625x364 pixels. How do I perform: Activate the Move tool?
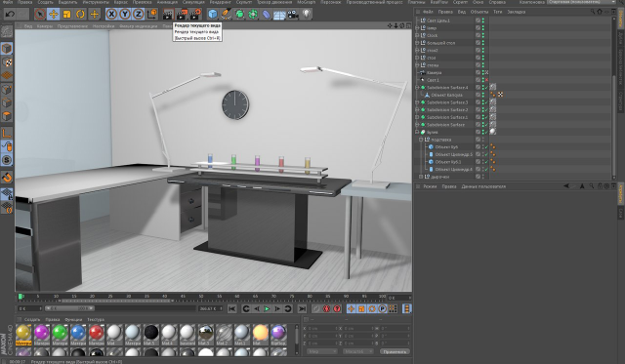click(54, 15)
